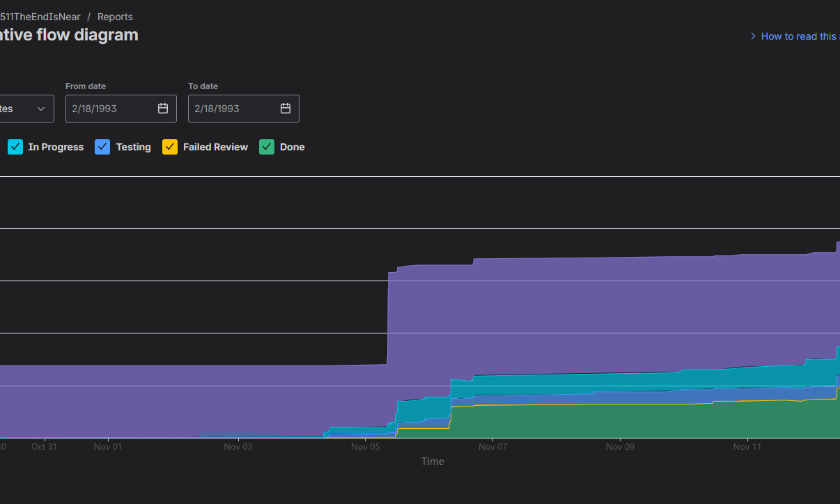Click the To date input field
840x504 pixels.
point(244,109)
